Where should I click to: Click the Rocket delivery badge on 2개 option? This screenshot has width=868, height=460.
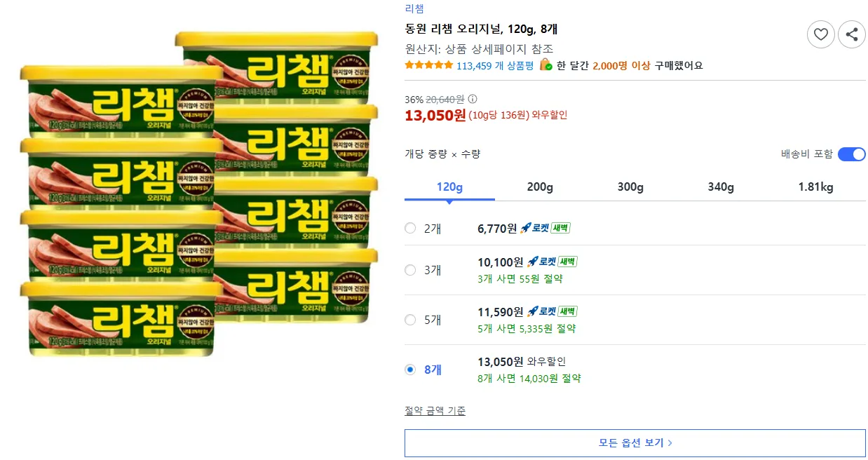click(x=534, y=228)
